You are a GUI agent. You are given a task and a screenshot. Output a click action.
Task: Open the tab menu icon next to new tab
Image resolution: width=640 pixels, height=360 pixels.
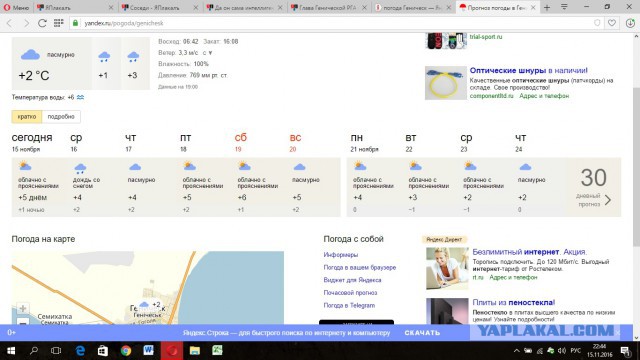[x=564, y=7]
